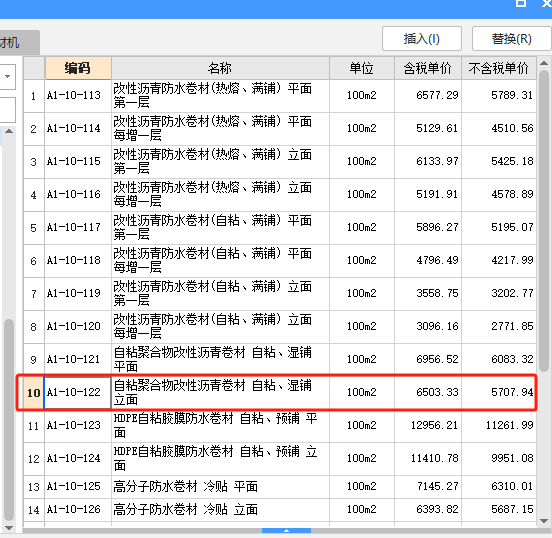Click tax-excluded price 5707.94

(512, 393)
